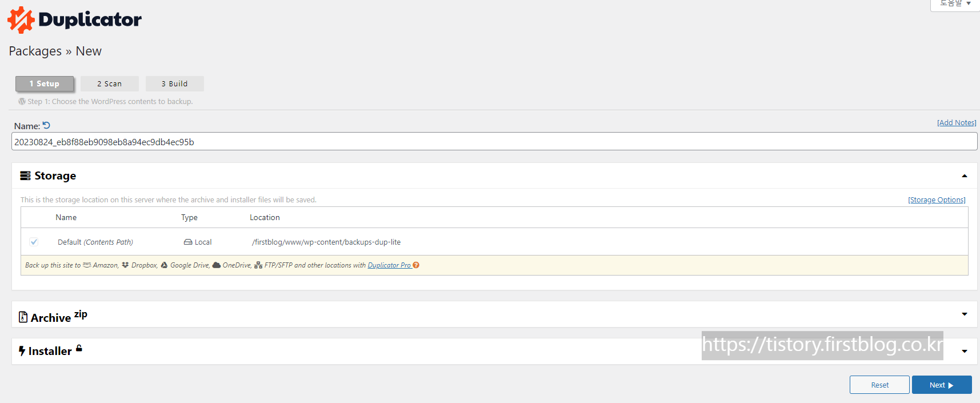This screenshot has width=980, height=403.
Task: Select the 3 Build step tab
Action: coord(174,83)
